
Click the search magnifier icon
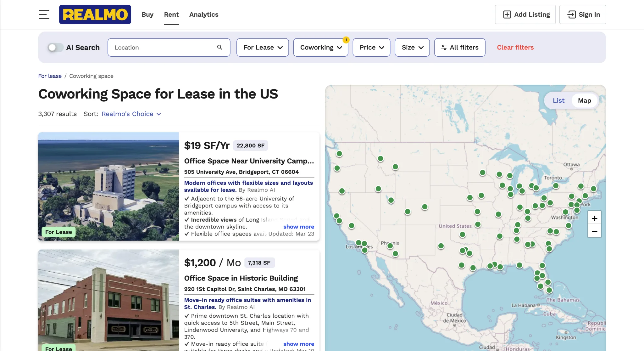(x=220, y=47)
